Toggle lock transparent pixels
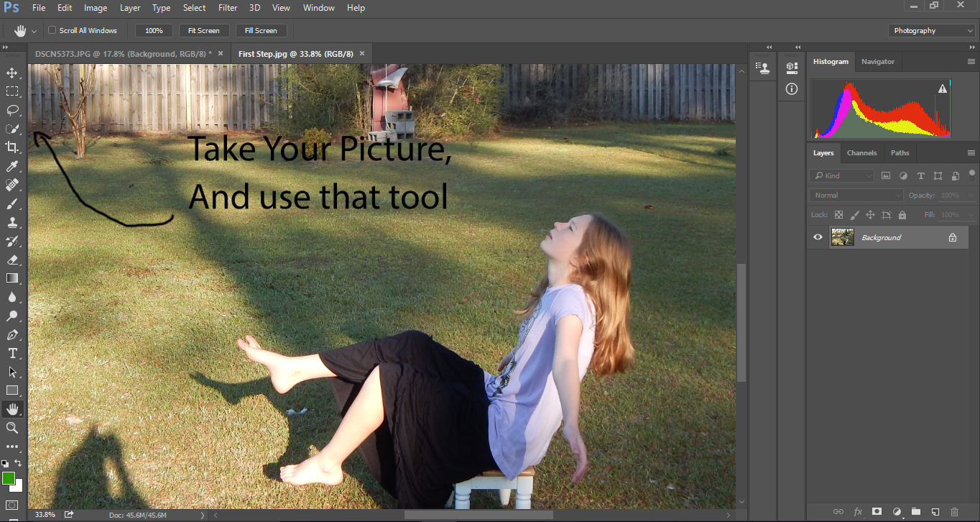980x522 pixels. tap(838, 215)
